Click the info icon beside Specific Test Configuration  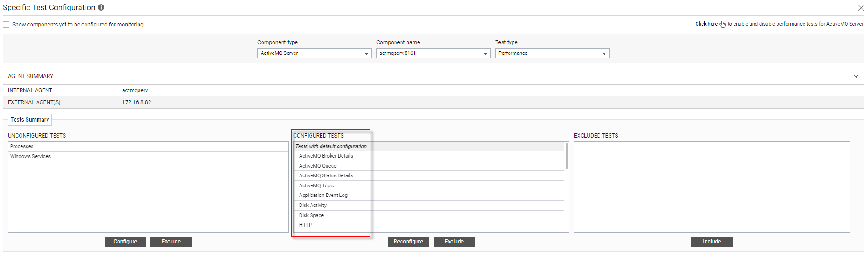[x=101, y=7]
